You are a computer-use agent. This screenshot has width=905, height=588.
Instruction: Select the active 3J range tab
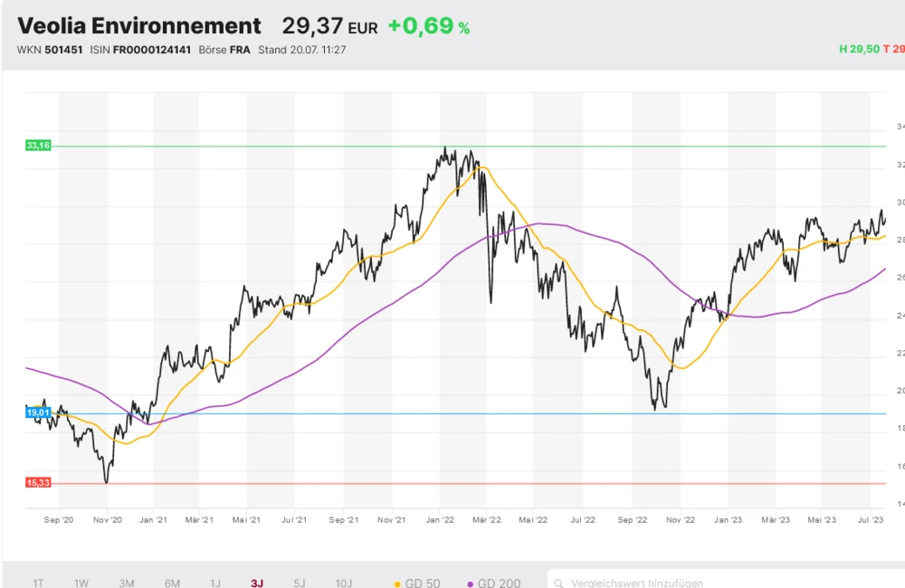click(x=258, y=583)
